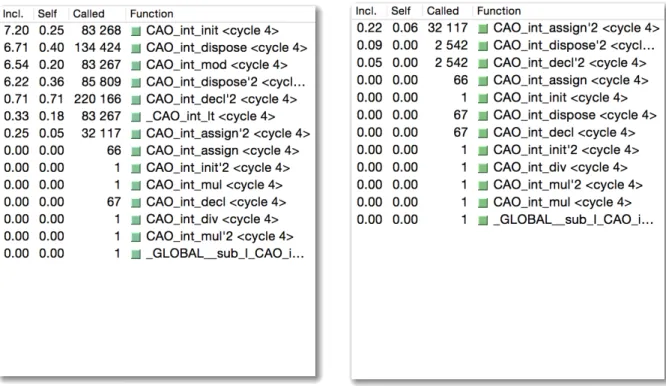This screenshot has width=666, height=386.
Task: Click the Function column header in right panel
Action: [x=499, y=11]
